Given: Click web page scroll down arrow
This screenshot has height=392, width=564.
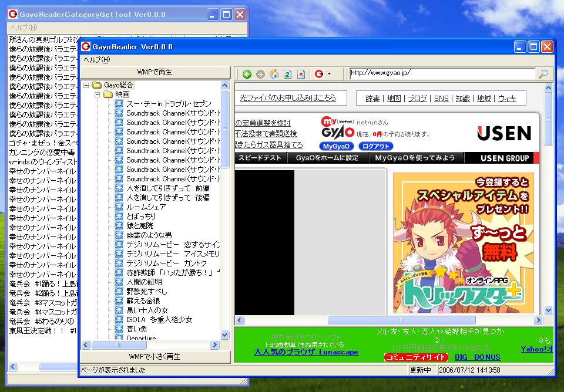Looking at the screenshot, I should pos(549,310).
